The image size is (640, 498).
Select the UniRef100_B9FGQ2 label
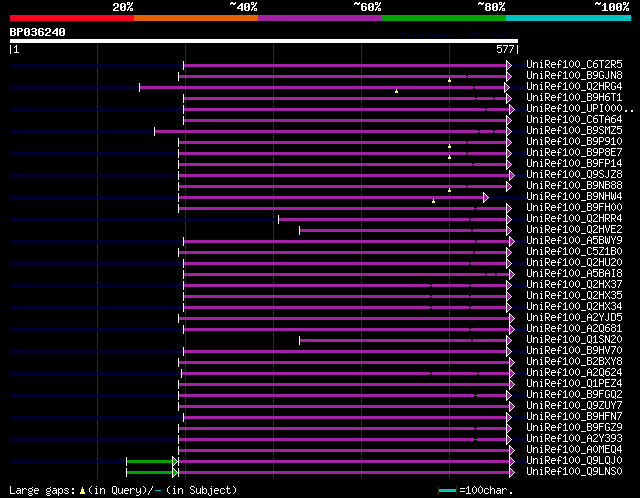[574, 395]
